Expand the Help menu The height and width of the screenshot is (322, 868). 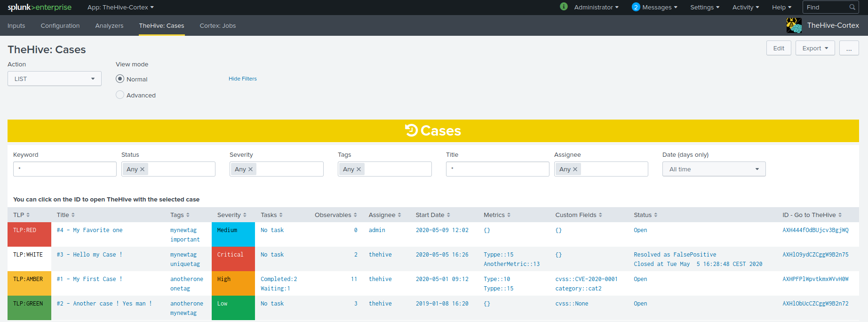coord(781,7)
